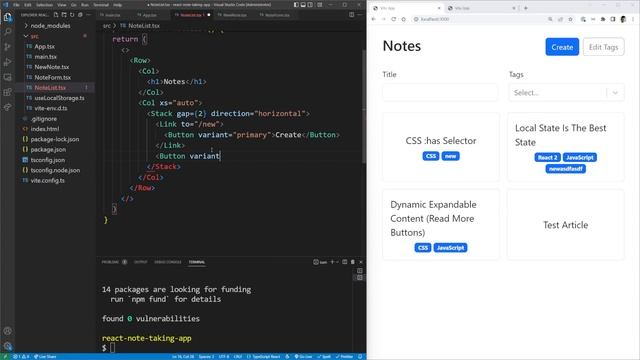Toggle secondary sidebar layout icon in title bar
This screenshot has height=360, width=640.
click(x=310, y=5)
